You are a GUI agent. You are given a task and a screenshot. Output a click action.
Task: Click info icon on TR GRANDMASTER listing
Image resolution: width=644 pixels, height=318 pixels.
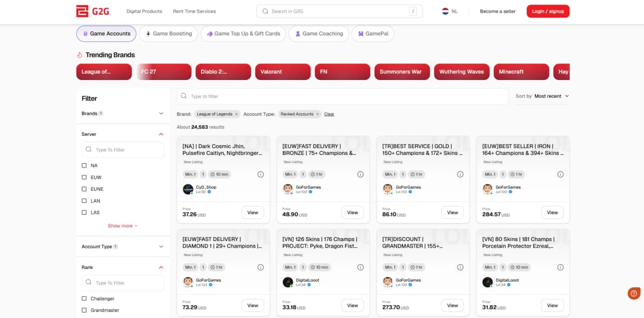460,267
